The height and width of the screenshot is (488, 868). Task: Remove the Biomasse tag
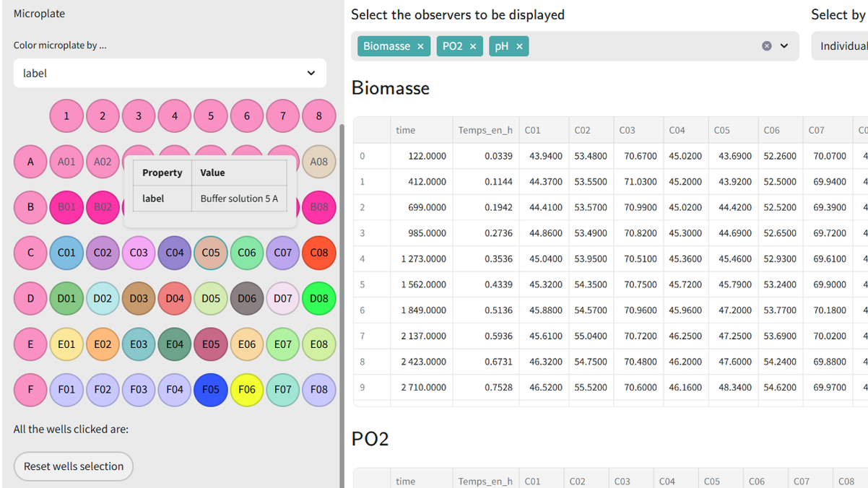420,46
